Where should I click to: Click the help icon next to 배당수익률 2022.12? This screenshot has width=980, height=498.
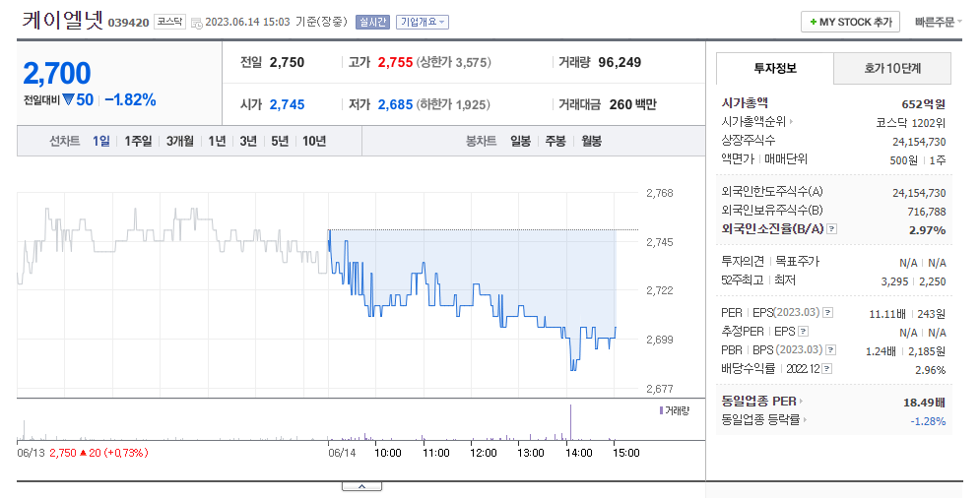pyautogui.click(x=827, y=369)
